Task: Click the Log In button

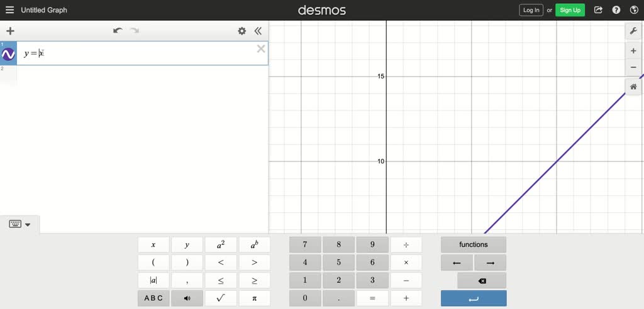Action: click(x=531, y=10)
